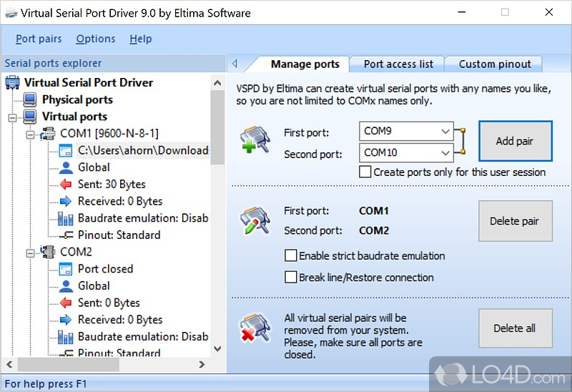Click the Delete all button

[515, 328]
